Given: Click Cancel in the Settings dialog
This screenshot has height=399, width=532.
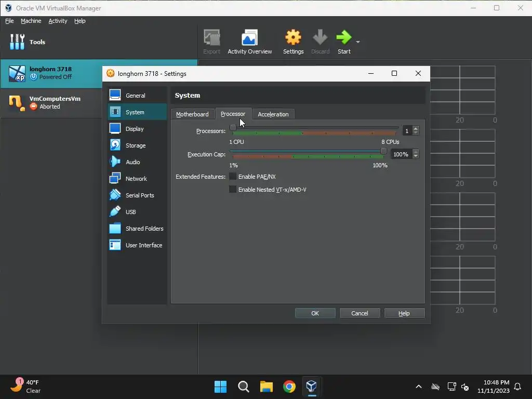Looking at the screenshot, I should click(360, 313).
